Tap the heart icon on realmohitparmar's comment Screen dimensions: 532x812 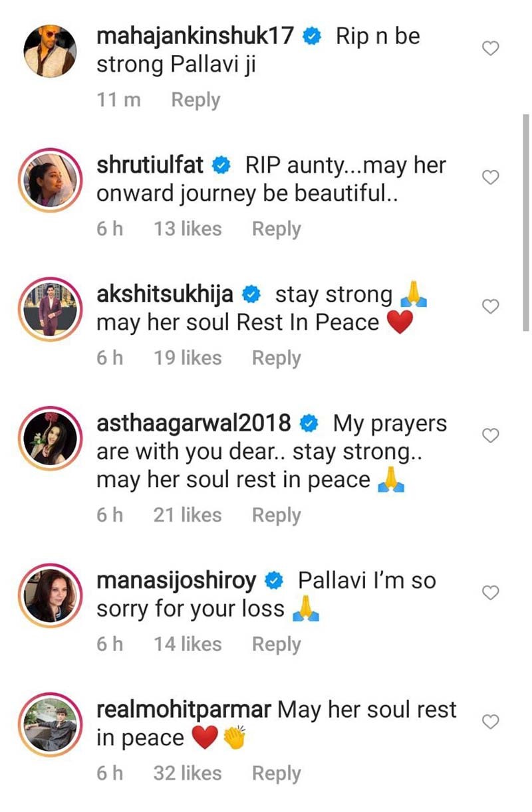tap(490, 722)
